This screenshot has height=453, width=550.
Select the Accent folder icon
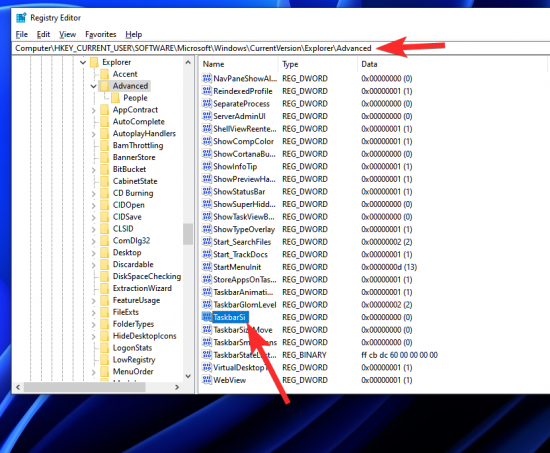(105, 74)
